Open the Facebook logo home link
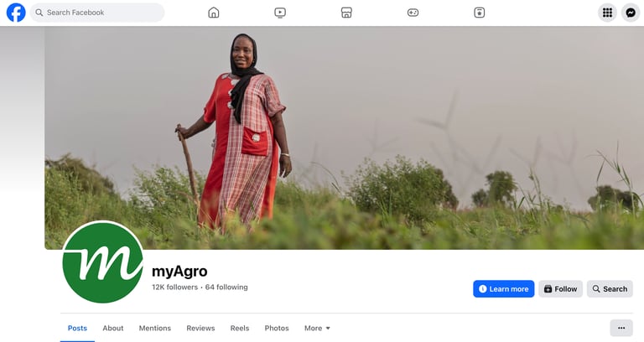 click(16, 13)
